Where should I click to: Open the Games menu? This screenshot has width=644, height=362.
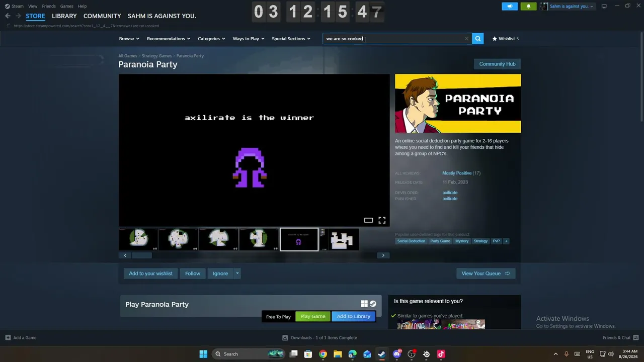tap(67, 6)
